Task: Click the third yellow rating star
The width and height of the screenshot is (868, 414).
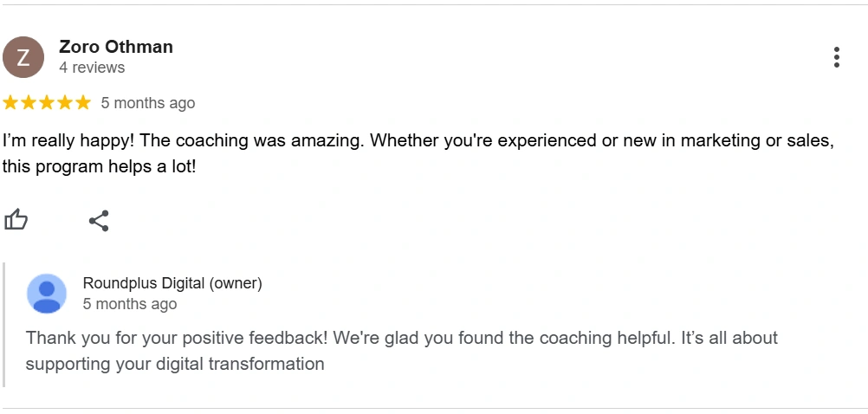Action: pos(47,103)
